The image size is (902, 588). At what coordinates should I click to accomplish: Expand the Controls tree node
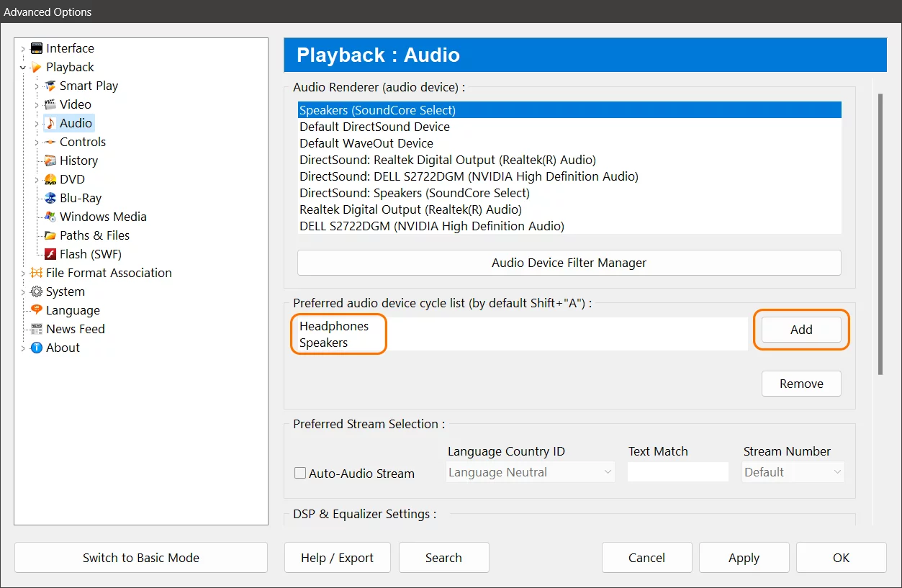(x=37, y=143)
